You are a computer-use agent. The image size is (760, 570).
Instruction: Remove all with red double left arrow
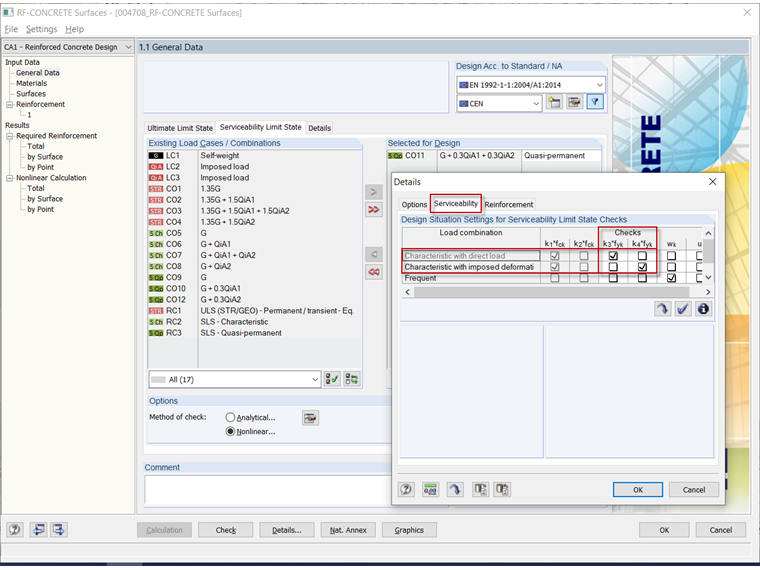(374, 272)
